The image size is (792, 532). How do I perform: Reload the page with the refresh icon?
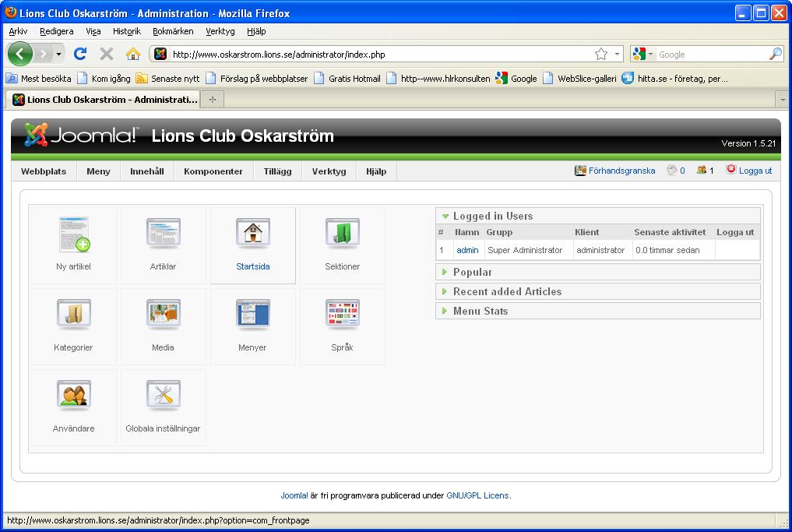(80, 54)
